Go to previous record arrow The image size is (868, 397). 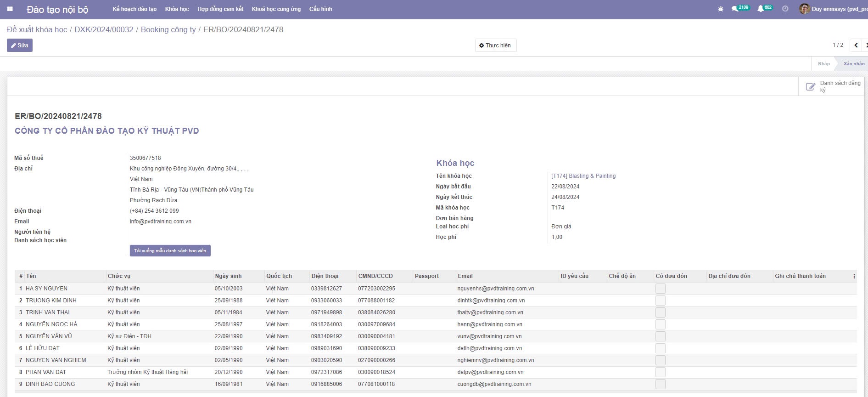coord(856,45)
